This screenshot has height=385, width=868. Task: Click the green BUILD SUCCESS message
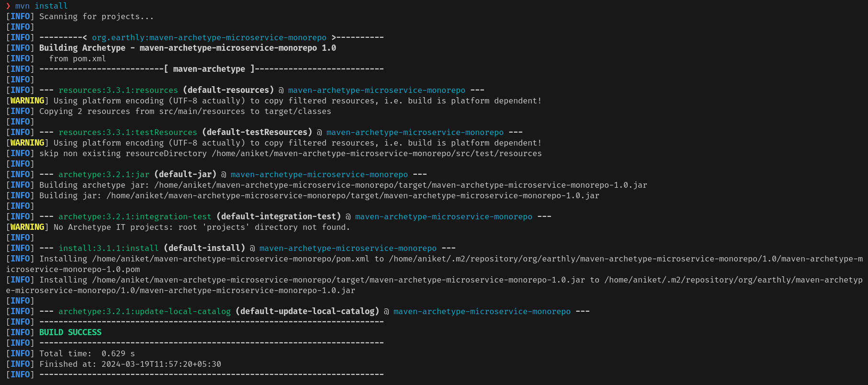70,332
